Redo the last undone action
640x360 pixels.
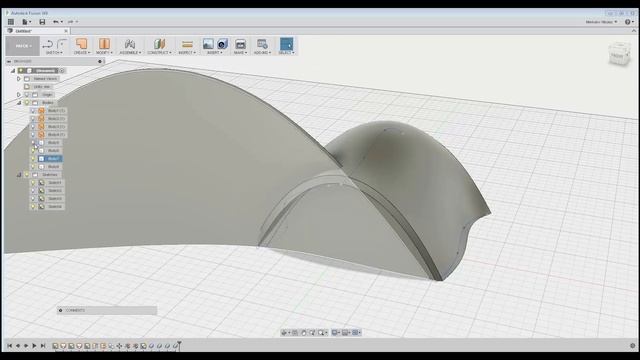point(71,22)
